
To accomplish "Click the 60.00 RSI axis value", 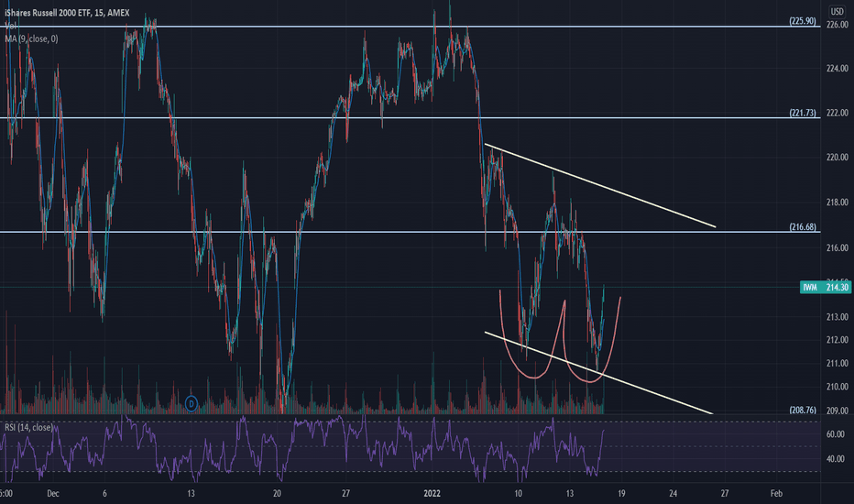I will 836,434.
